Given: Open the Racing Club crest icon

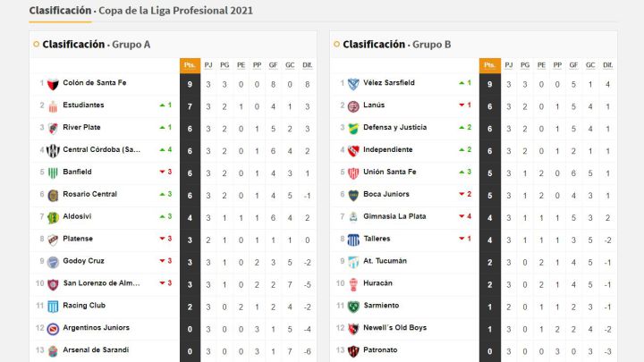Looking at the screenshot, I should point(53,307).
